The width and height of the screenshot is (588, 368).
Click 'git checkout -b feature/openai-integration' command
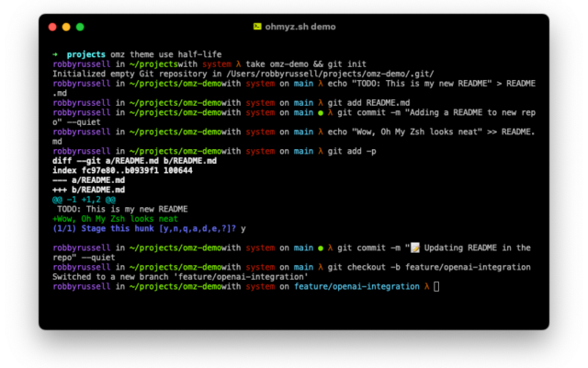429,268
